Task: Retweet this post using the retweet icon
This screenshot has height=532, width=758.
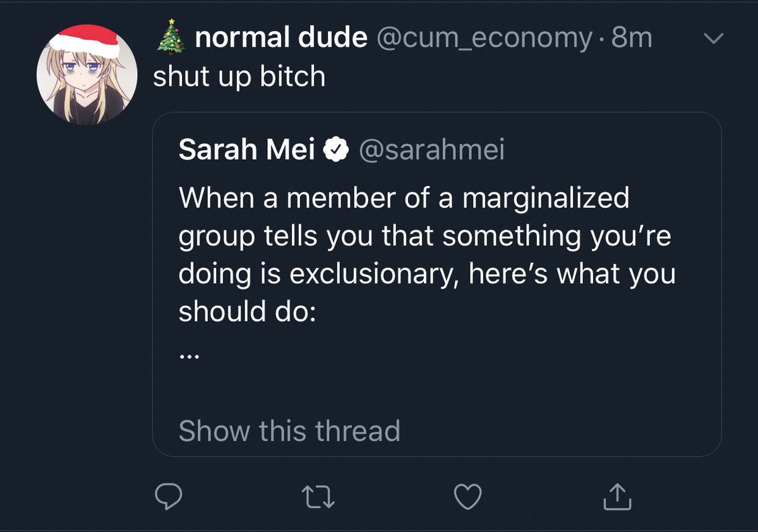Action: pyautogui.click(x=318, y=497)
